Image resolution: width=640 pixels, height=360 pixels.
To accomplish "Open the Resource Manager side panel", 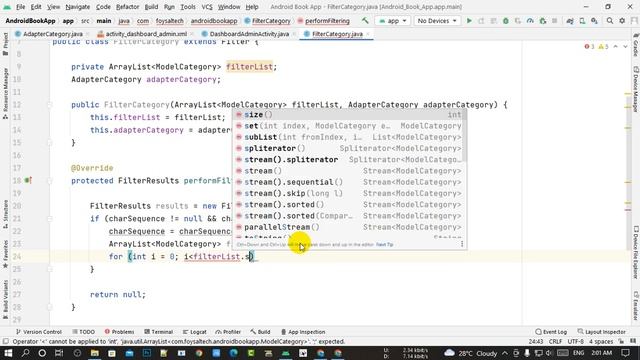I will coord(5,93).
